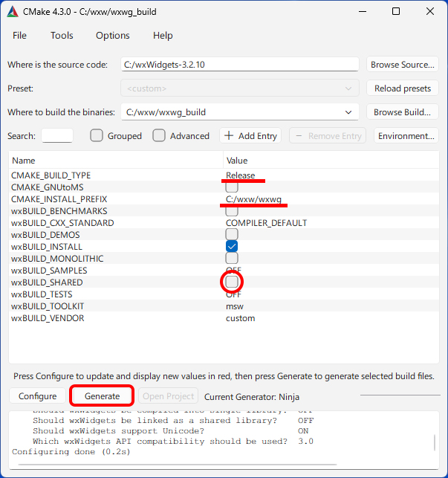The height and width of the screenshot is (478, 448).
Task: Click Browse Build button
Action: [402, 112]
